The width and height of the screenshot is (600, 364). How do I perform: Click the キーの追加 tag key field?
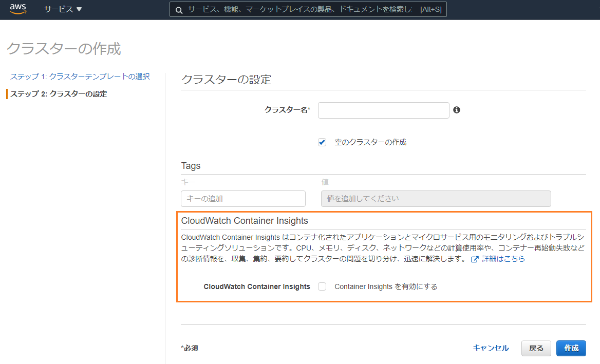coord(243,199)
